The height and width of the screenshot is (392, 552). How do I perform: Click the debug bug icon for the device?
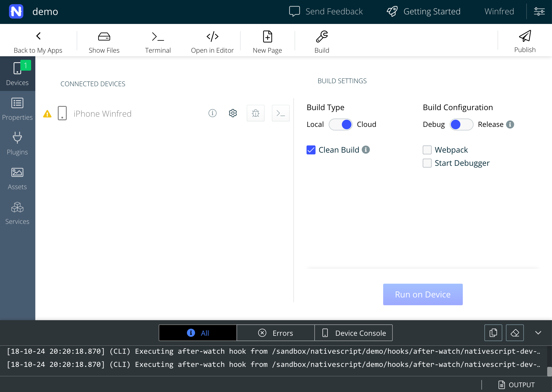click(255, 113)
